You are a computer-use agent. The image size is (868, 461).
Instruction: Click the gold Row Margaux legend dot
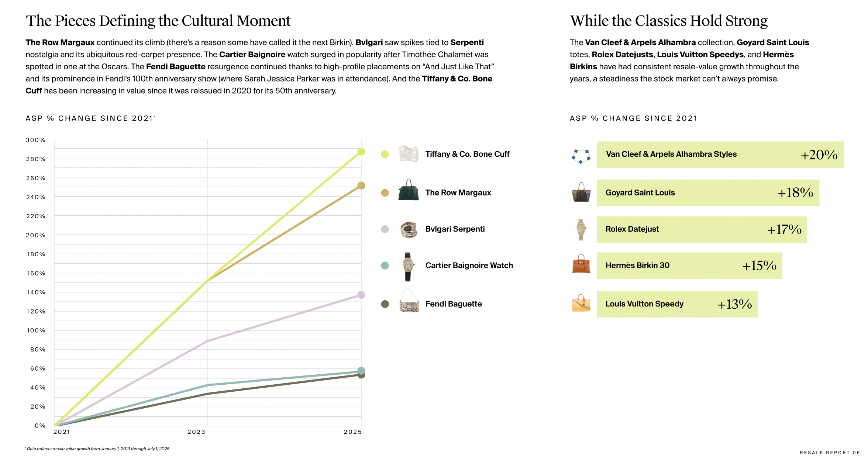click(385, 193)
